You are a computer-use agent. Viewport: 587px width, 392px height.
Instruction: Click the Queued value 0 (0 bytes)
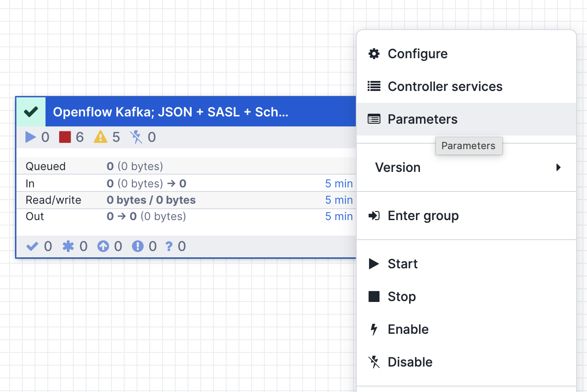point(135,166)
